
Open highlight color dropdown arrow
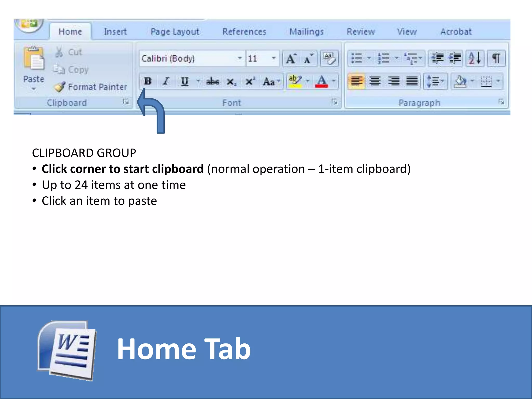tap(308, 81)
